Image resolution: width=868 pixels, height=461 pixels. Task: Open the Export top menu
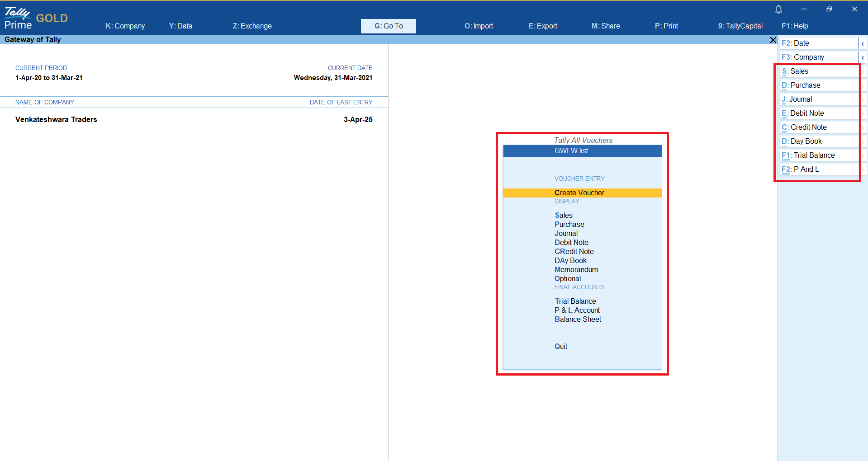point(542,26)
